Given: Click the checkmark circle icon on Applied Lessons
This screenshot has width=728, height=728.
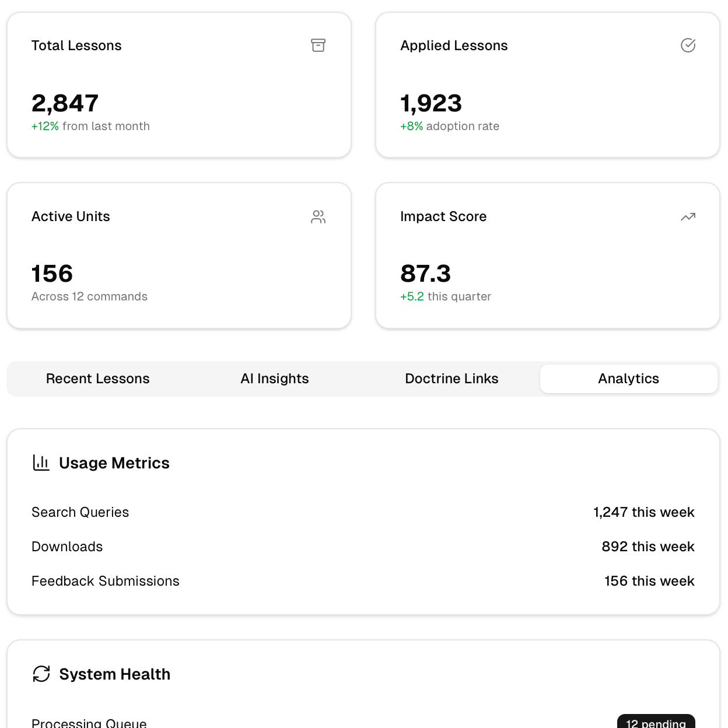Looking at the screenshot, I should point(688,45).
